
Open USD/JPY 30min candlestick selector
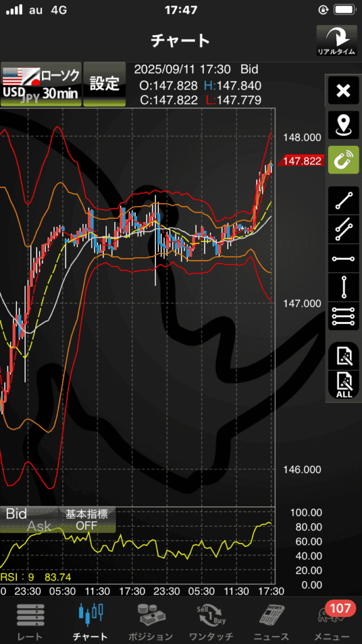(x=41, y=85)
